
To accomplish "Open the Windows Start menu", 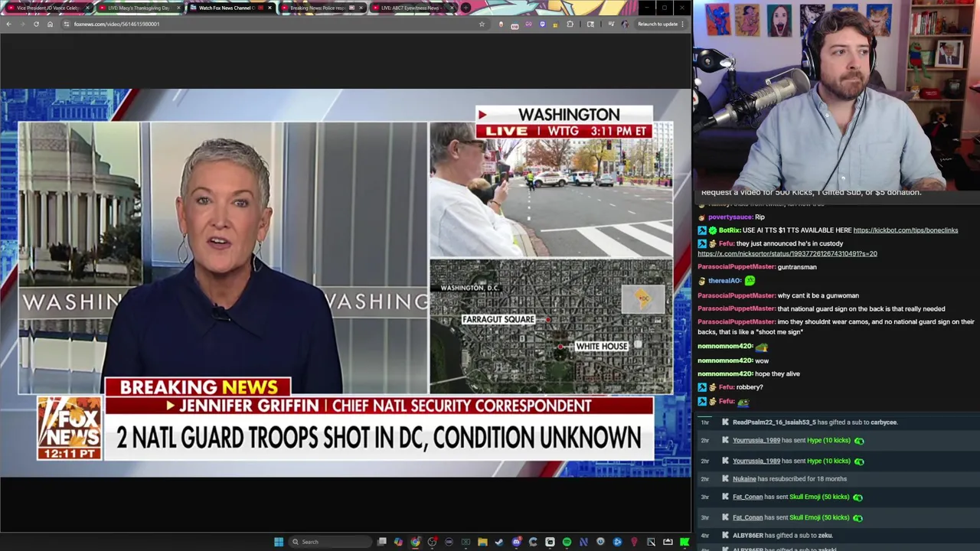I will (279, 542).
